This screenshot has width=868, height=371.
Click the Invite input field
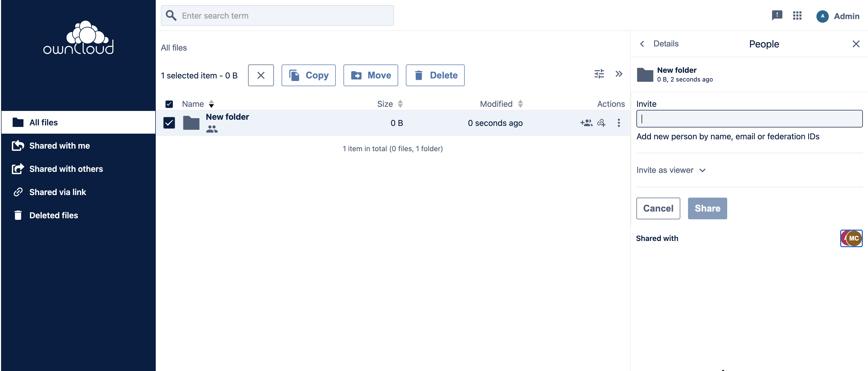[x=749, y=119]
